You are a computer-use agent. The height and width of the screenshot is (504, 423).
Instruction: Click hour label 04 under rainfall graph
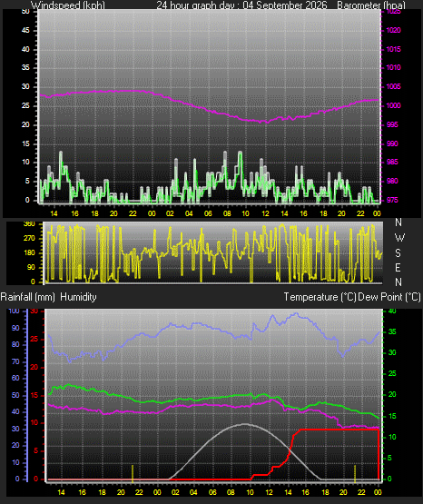coord(193,492)
